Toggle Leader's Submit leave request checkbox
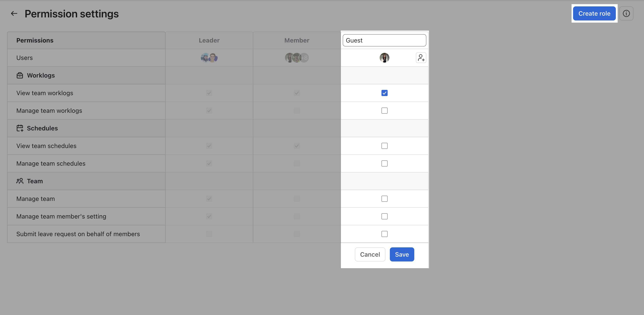The width and height of the screenshot is (644, 315). [209, 234]
